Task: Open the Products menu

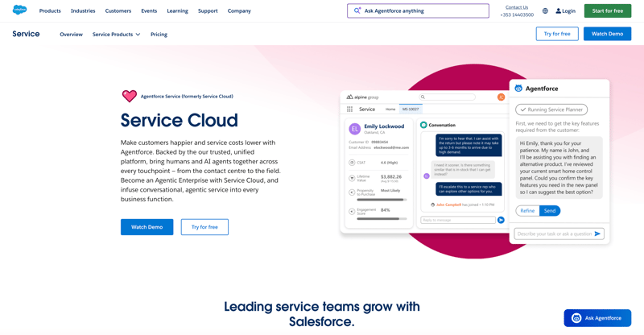Action: (50, 11)
